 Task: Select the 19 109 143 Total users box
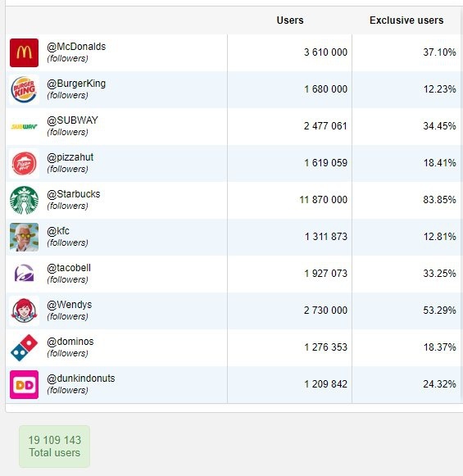click(55, 447)
